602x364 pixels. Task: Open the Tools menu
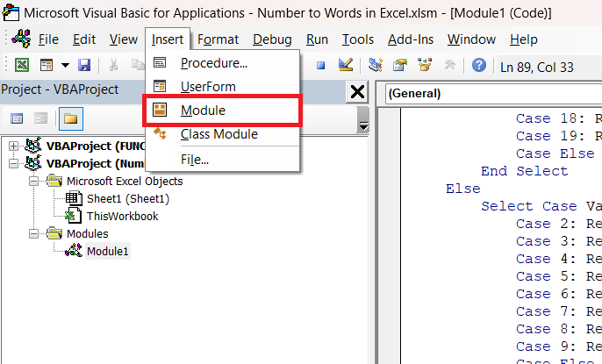358,39
